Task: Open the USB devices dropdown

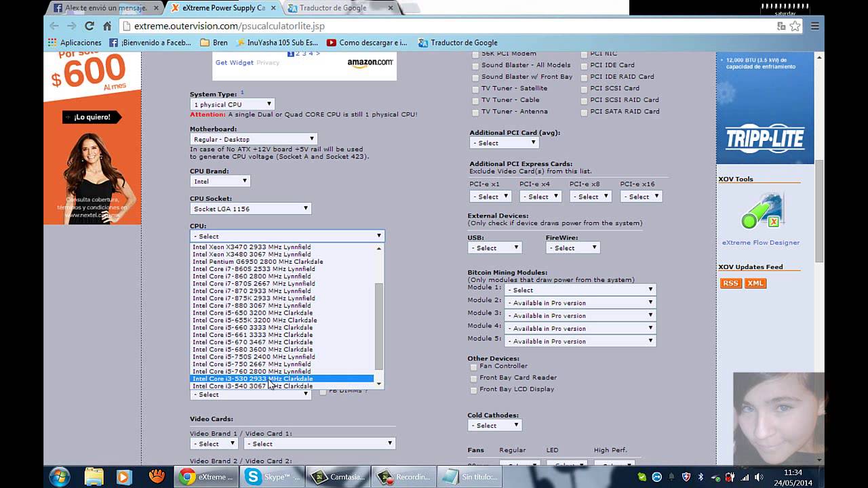Action: (494, 248)
